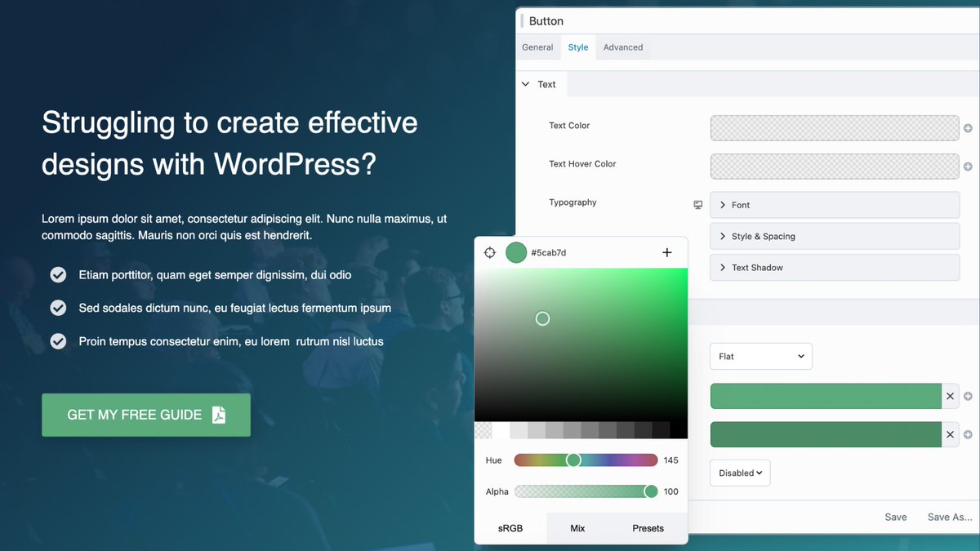
Task: Click the responsive device icon beside Typography
Action: (x=698, y=205)
